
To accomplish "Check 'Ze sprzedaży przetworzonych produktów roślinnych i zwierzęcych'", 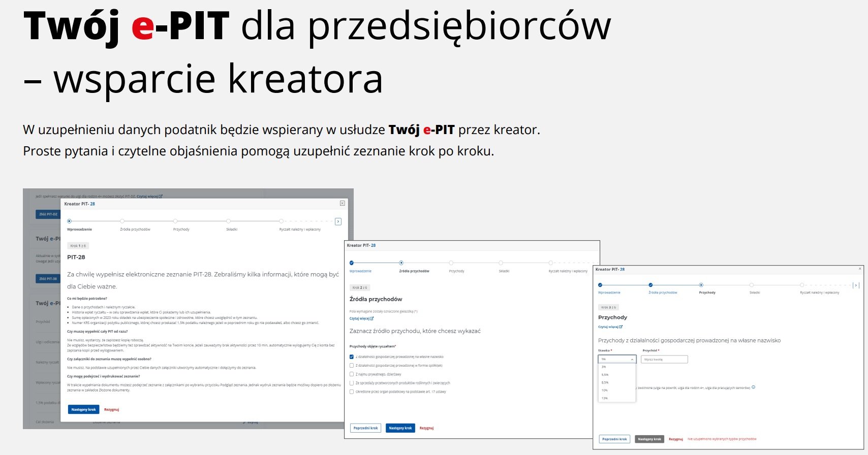I will 352,383.
